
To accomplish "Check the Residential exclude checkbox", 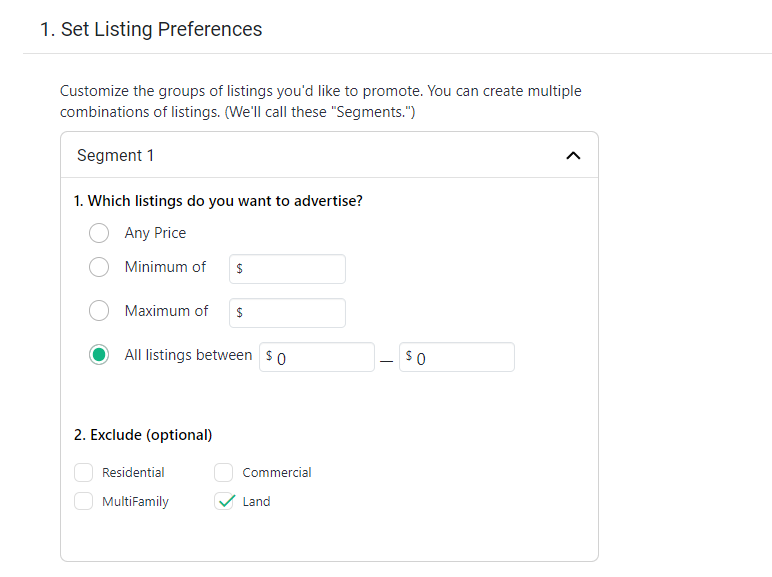I will point(84,472).
